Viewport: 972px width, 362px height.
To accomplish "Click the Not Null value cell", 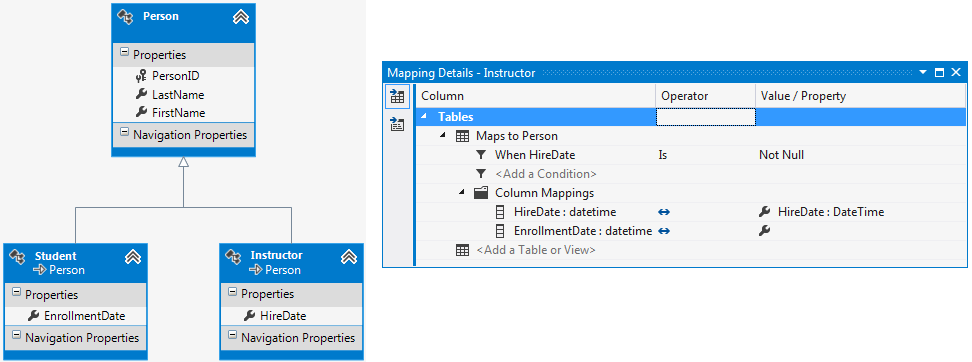I will [861, 155].
